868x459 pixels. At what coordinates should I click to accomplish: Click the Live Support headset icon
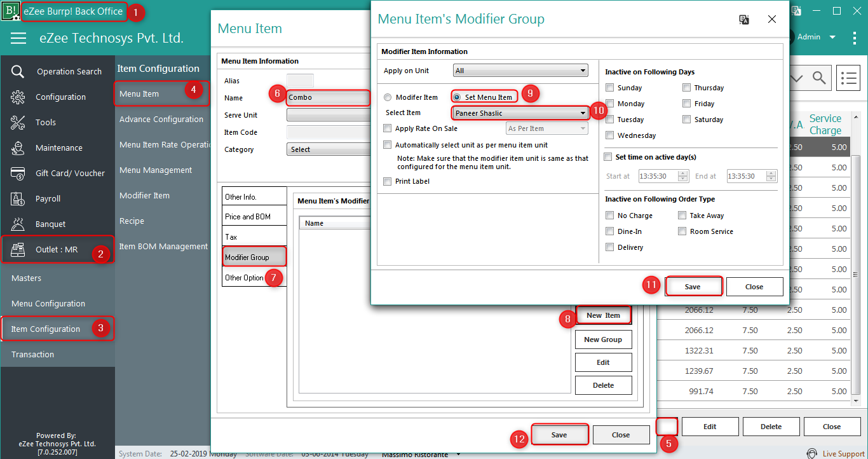pos(811,454)
